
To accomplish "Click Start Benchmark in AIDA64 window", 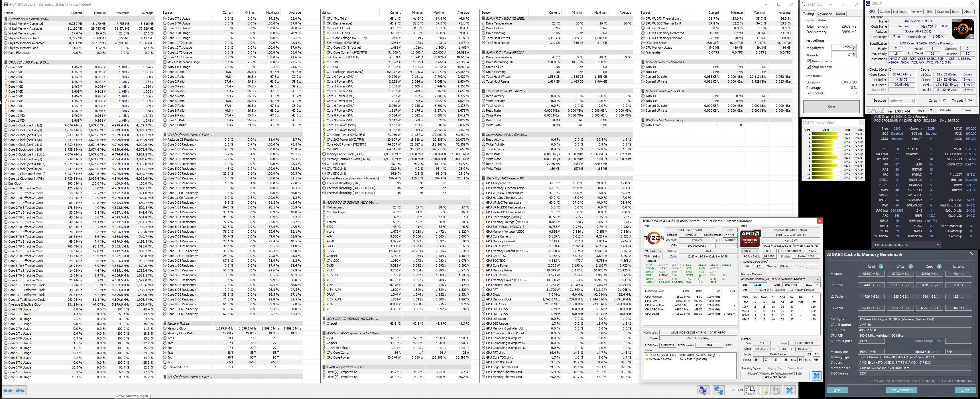I will (901, 390).
